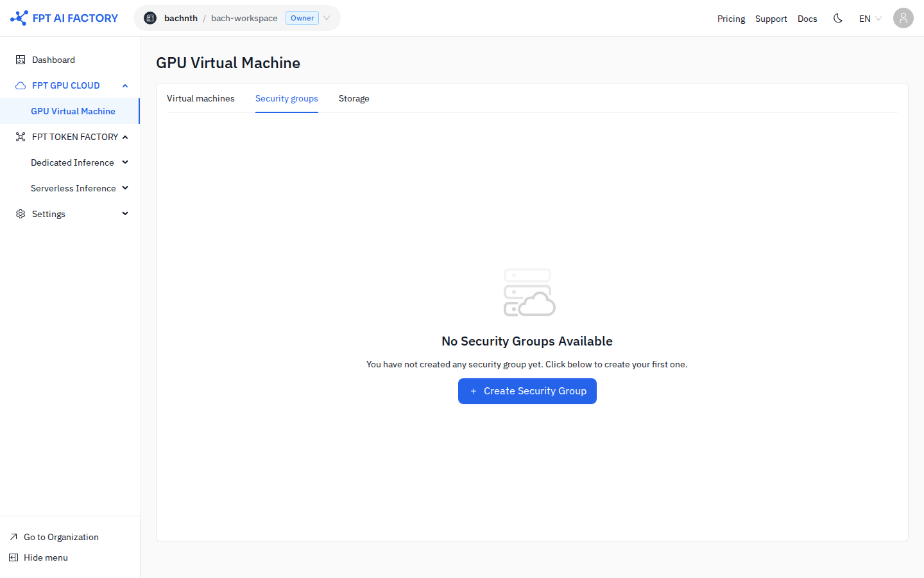Open the EN language dropdown
This screenshot has width=924, height=578.
coord(870,18)
